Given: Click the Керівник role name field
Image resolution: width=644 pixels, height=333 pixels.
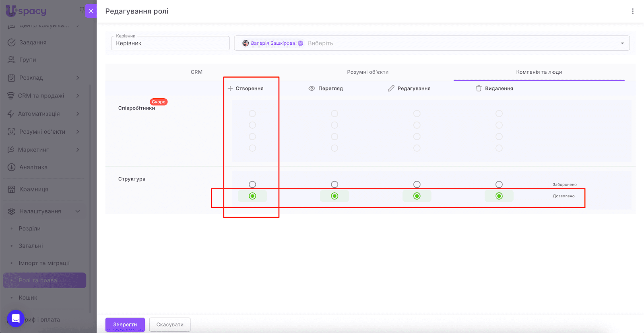Looking at the screenshot, I should click(170, 43).
